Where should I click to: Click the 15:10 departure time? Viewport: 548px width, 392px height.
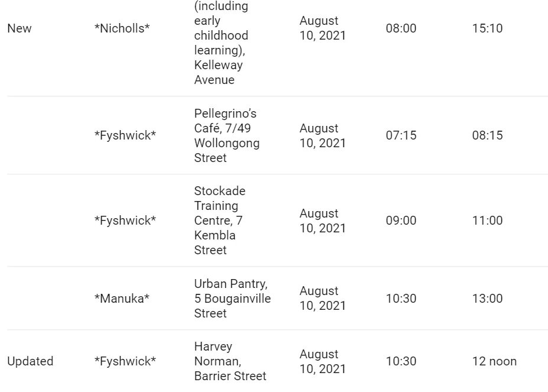(487, 28)
